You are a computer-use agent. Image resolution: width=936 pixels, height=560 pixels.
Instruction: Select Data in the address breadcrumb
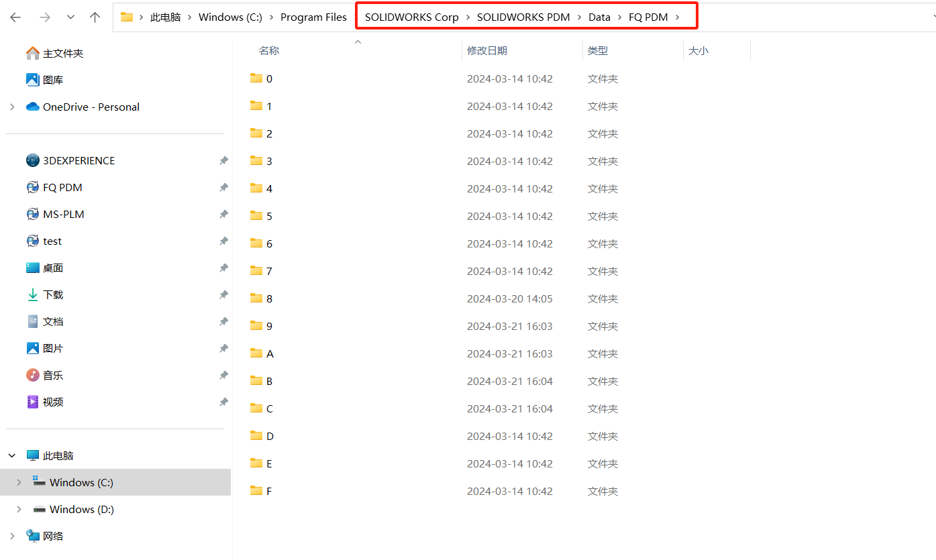599,17
